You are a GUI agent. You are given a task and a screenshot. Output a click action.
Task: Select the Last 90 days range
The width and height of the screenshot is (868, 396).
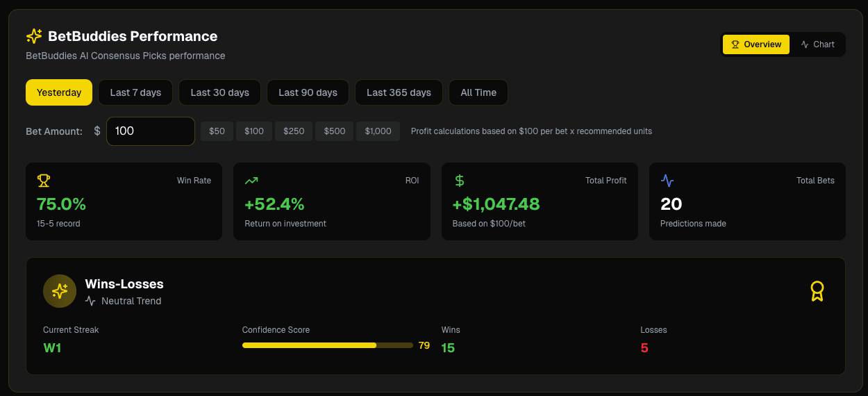coord(308,92)
